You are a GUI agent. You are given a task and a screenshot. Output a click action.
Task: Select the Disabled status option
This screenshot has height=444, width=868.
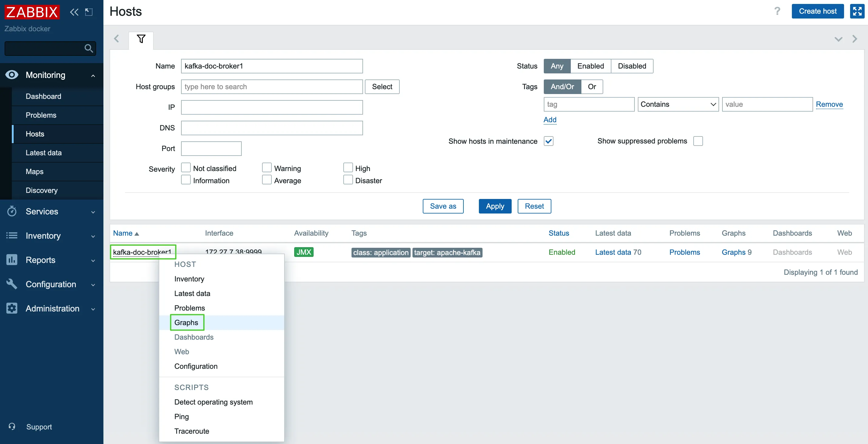coord(631,66)
